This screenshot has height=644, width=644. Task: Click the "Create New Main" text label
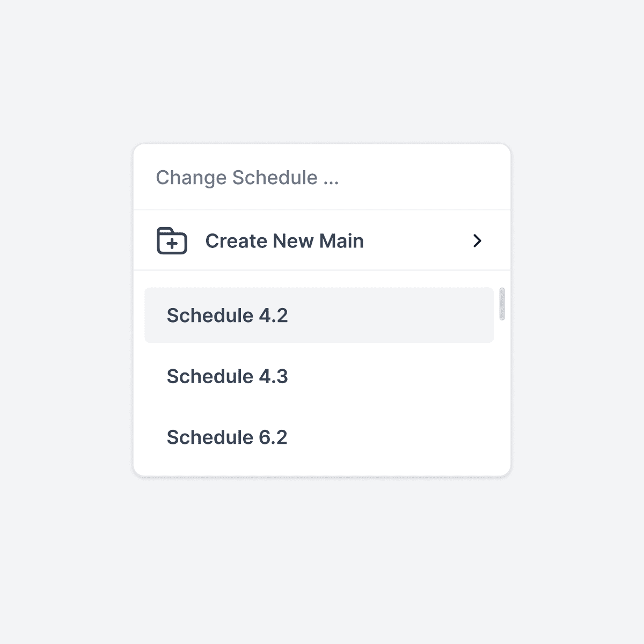(x=284, y=241)
